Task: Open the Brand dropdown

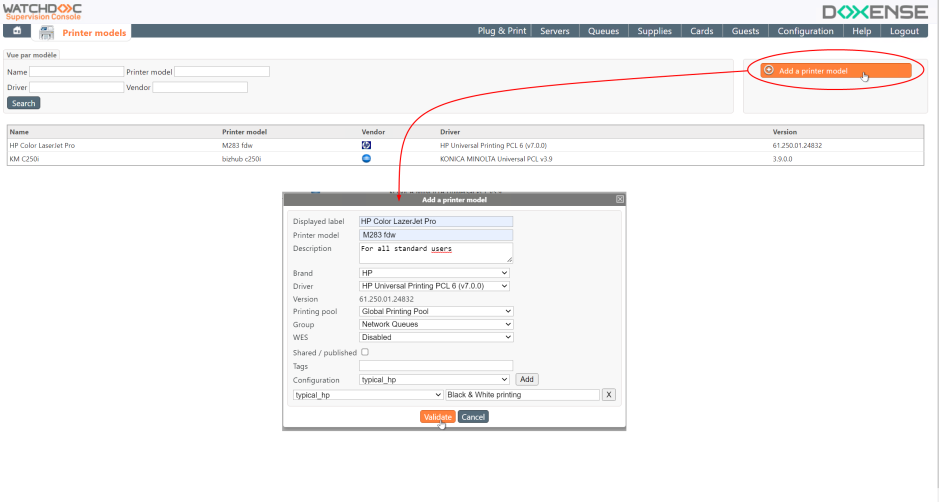Action: coord(434,273)
